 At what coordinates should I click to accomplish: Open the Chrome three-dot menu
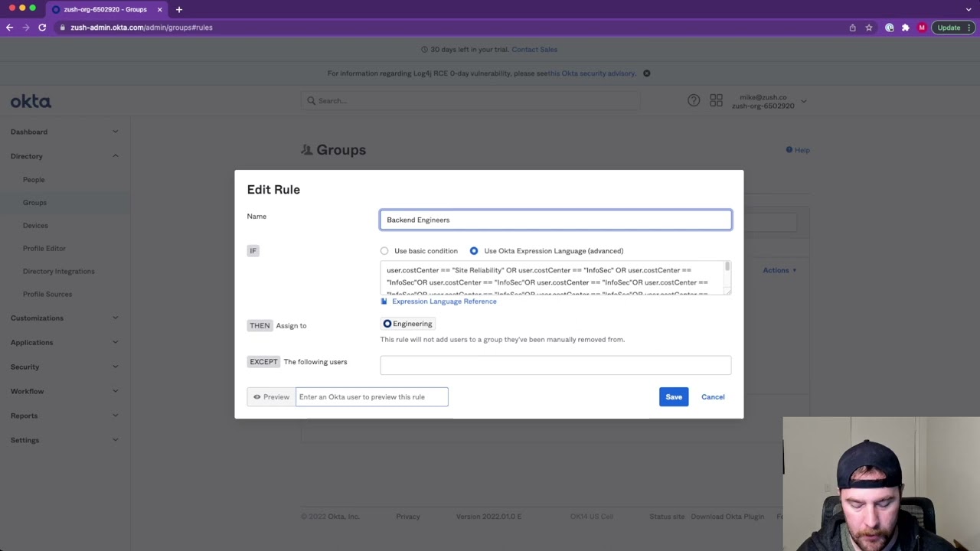click(x=969, y=28)
